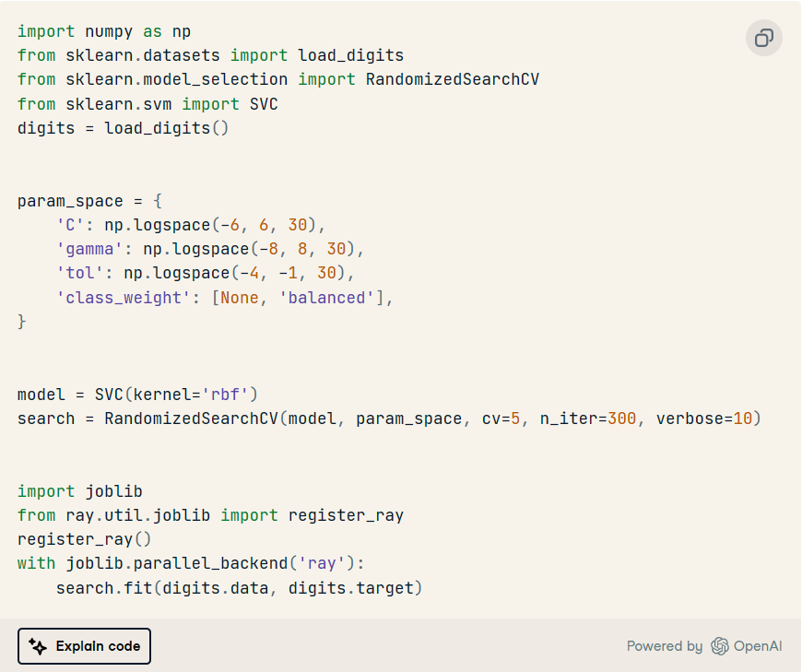Place cursor on load_digits in import line

click(x=351, y=55)
